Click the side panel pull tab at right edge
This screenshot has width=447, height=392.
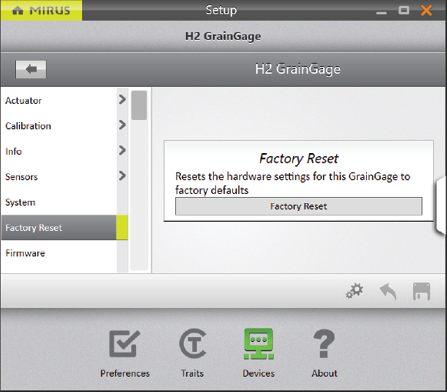pos(442,204)
